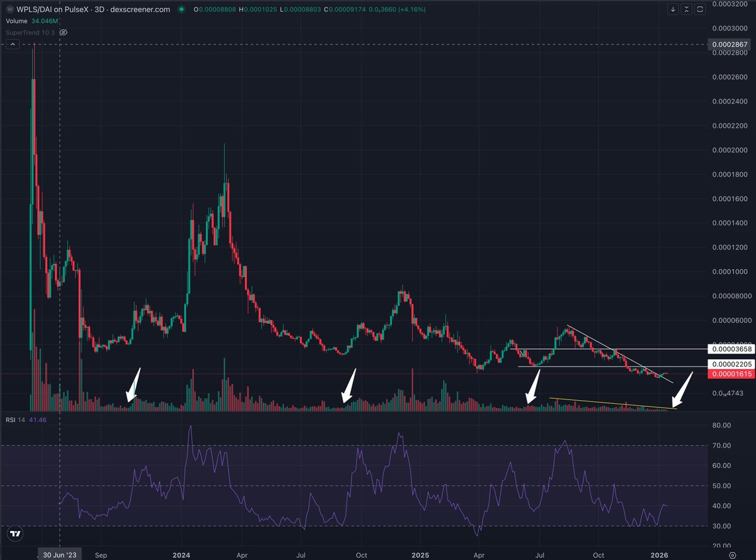The image size is (756, 560).
Task: Open chart settings gear at bottom-right
Action: point(731,555)
